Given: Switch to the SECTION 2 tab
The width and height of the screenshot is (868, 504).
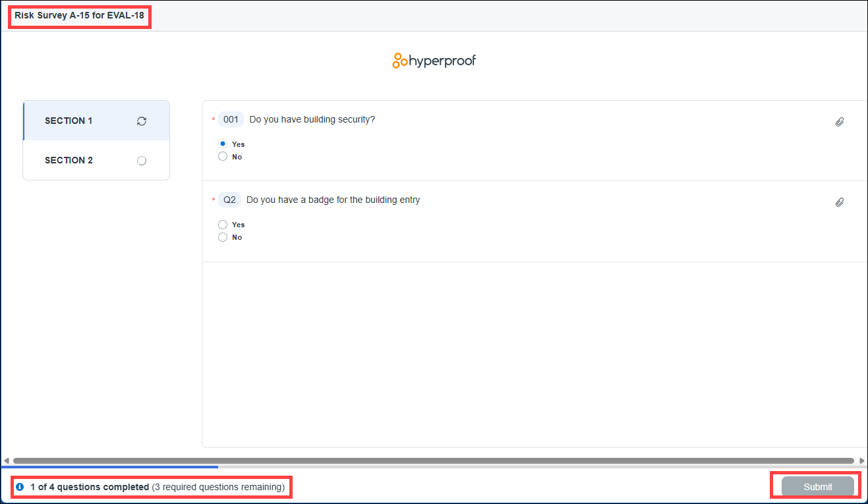Looking at the screenshot, I should 69,160.
